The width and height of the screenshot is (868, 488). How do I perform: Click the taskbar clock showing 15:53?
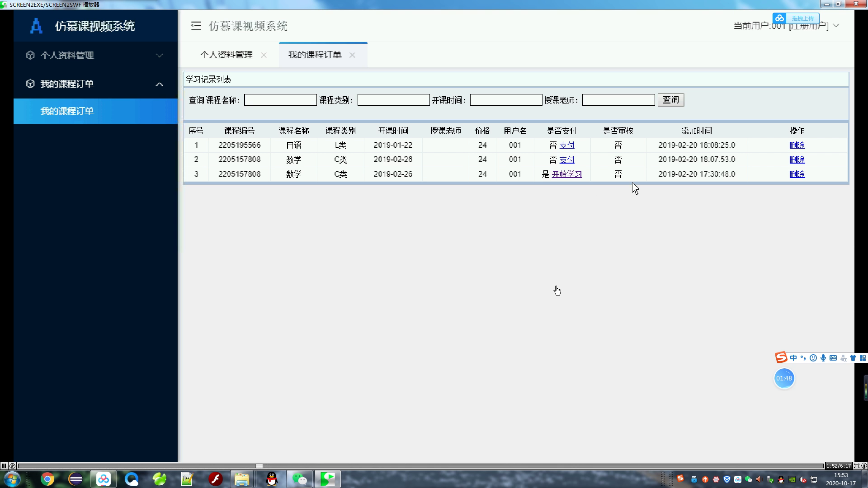(x=841, y=479)
